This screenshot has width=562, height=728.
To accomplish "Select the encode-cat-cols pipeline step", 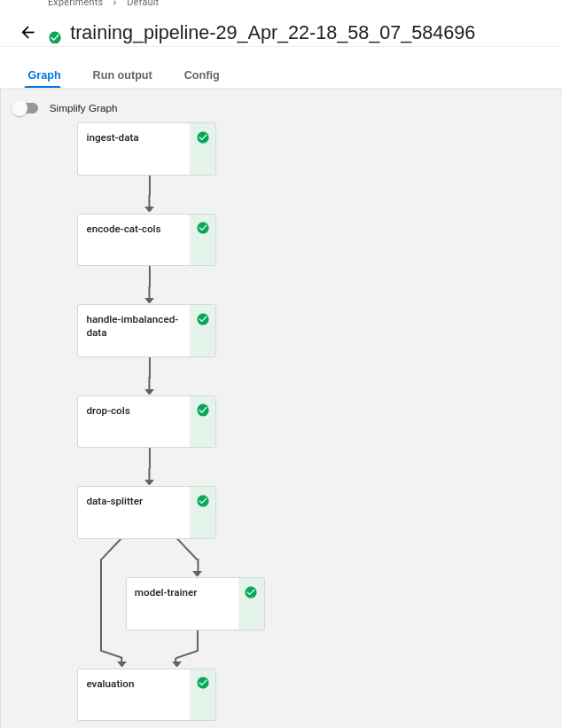I will click(x=133, y=239).
